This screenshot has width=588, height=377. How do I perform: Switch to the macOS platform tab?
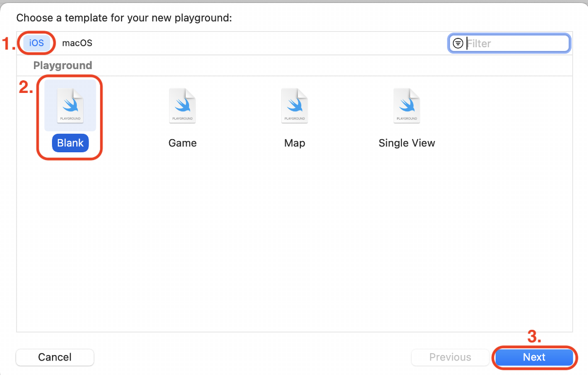[77, 43]
